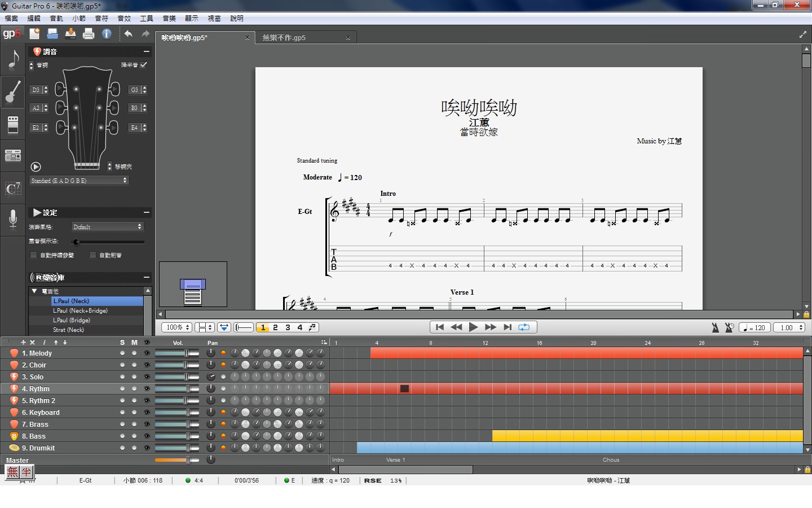Image resolution: width=812 pixels, height=508 pixels.
Task: Collapse the electric guitar soundbank tree node
Action: click(34, 291)
